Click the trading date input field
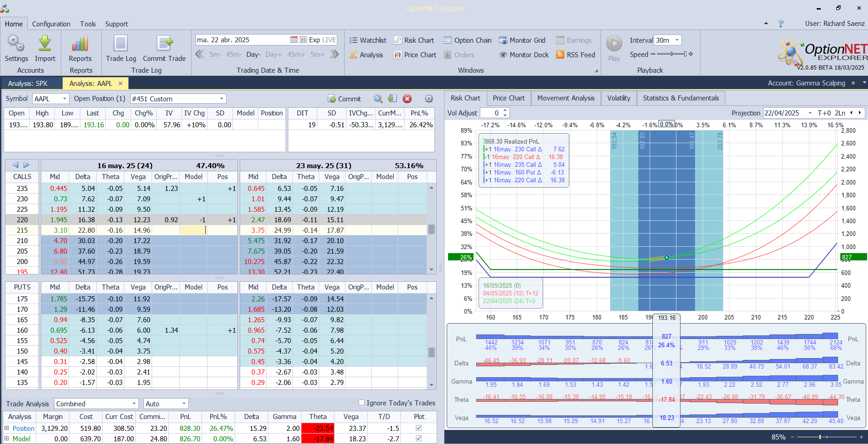Screen dimensions: 868x444 [x=243, y=40]
